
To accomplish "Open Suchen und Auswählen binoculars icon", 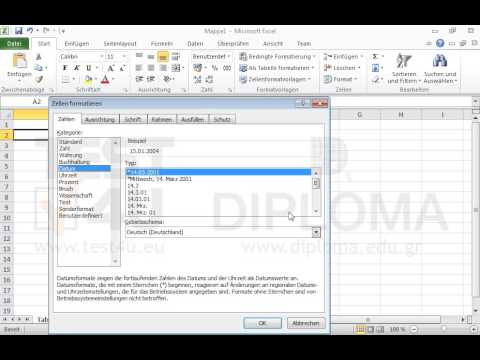I will pos(440,60).
